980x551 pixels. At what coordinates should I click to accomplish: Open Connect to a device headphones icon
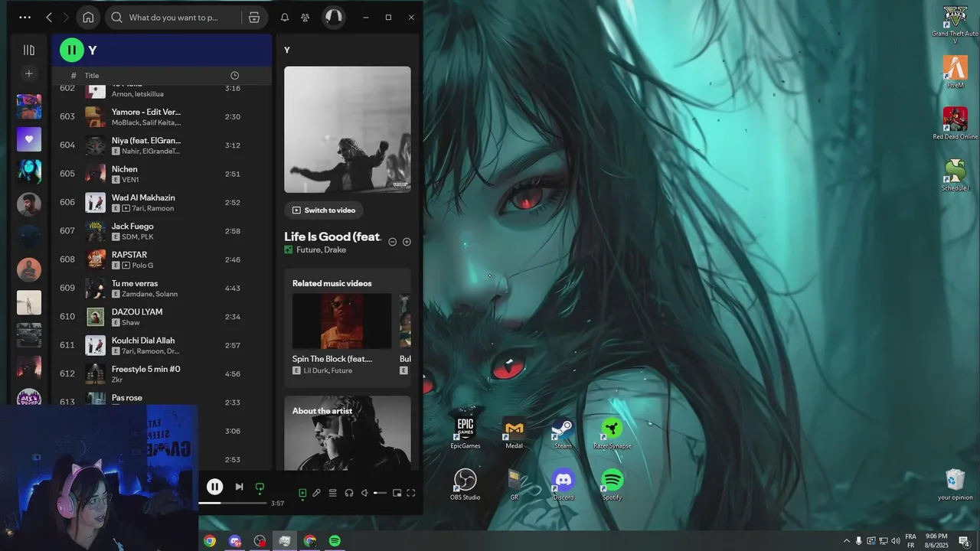(x=349, y=494)
